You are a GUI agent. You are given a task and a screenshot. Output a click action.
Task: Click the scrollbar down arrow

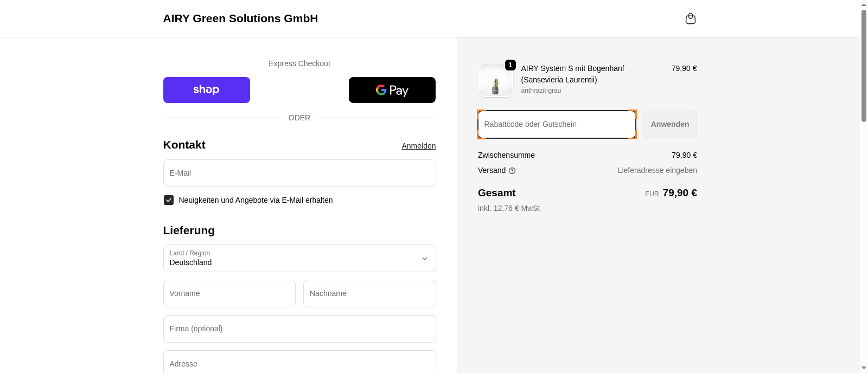pyautogui.click(x=864, y=368)
